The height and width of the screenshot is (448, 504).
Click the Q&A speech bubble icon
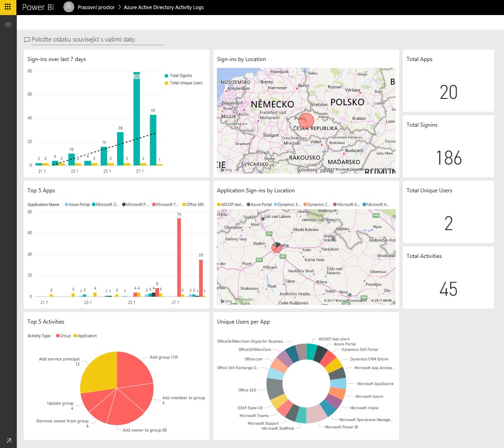pos(27,40)
